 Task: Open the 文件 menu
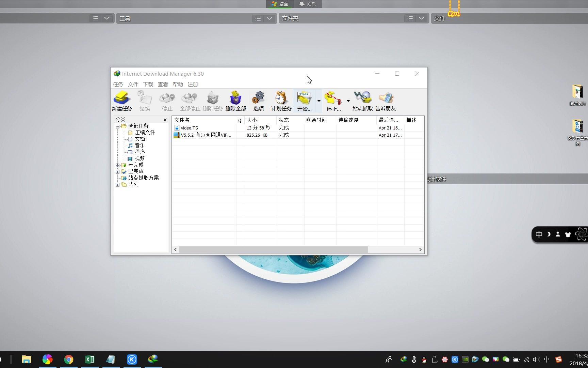point(133,84)
